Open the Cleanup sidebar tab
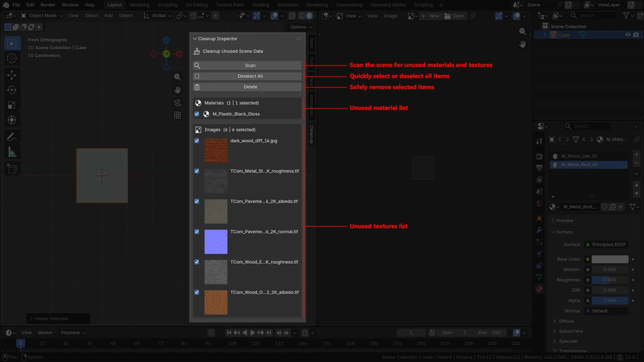The width and height of the screenshot is (644, 362). click(312, 134)
